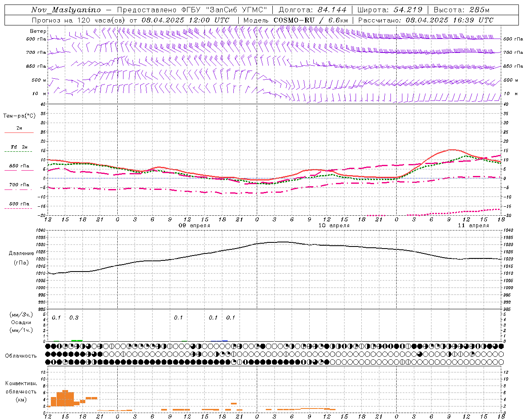The image size is (525, 420).
Task: Click the Прогноз на 120 часа(ов) text
Action: [79, 20]
